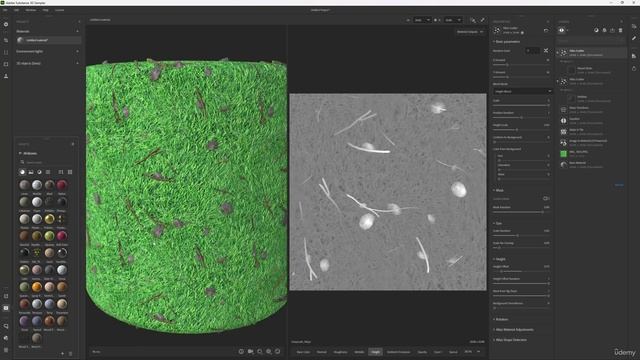Click the expand arrows icon in viewport toolbar
Viewport: 640px width, 360px height.
pyautogui.click(x=482, y=20)
